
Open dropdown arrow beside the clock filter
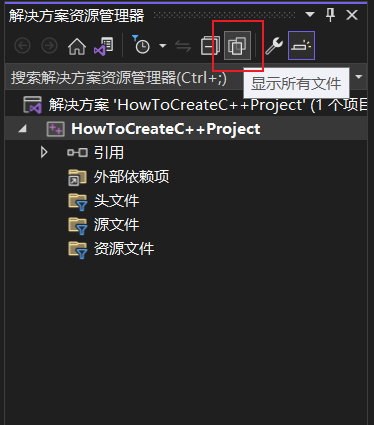click(x=163, y=46)
